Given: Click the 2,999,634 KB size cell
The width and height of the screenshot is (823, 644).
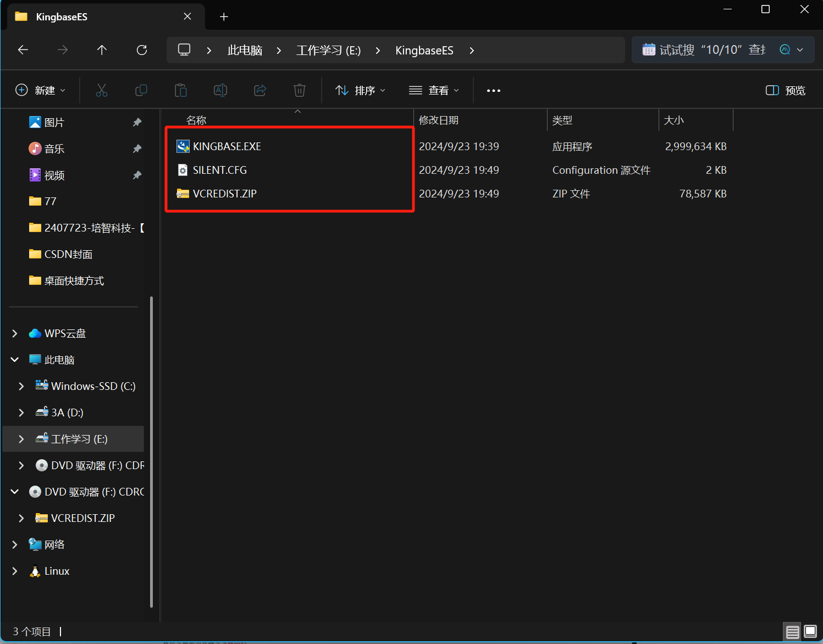Looking at the screenshot, I should click(x=696, y=147).
